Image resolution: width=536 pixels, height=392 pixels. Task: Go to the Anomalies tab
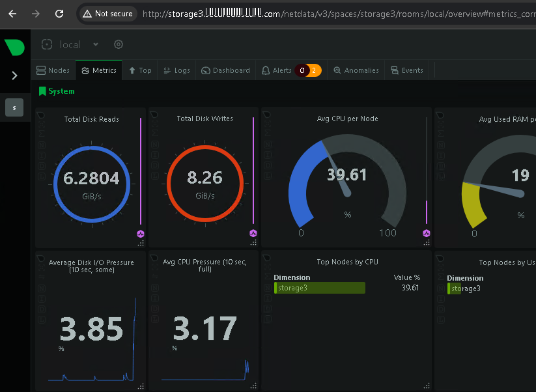(x=356, y=70)
